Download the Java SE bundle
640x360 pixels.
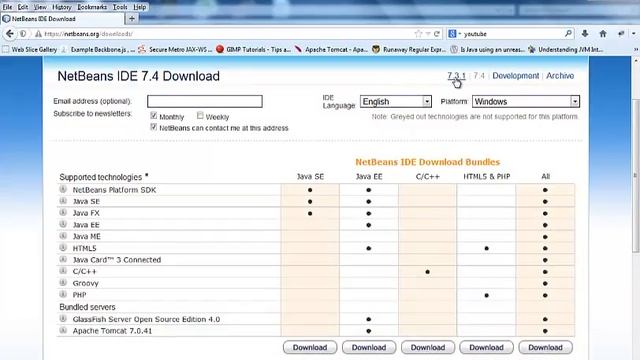click(x=310, y=347)
